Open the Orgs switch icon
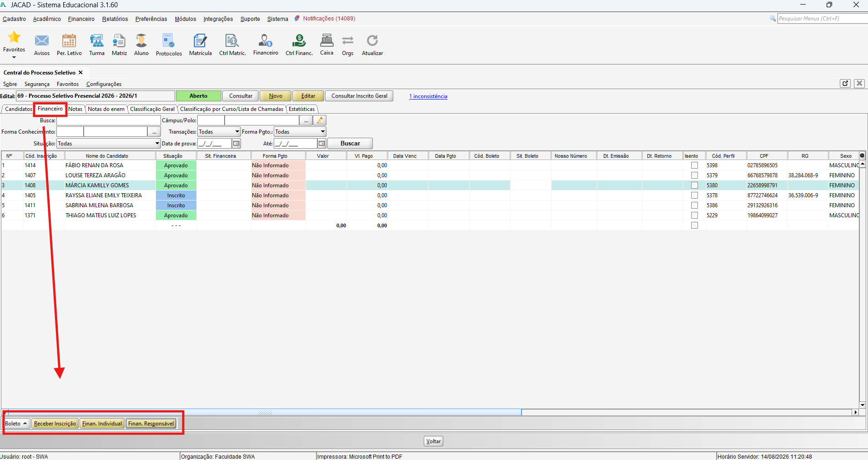Viewport: 868px width, 460px height. tap(348, 40)
